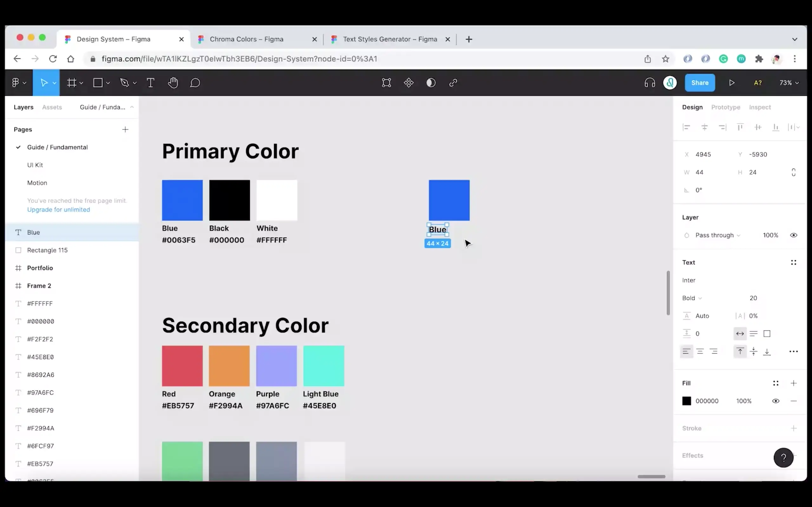
Task: Set text alignment to center
Action: pyautogui.click(x=701, y=351)
